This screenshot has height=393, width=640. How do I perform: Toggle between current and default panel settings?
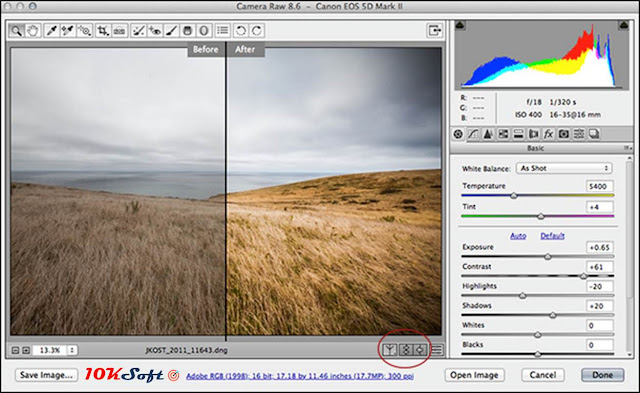[437, 350]
